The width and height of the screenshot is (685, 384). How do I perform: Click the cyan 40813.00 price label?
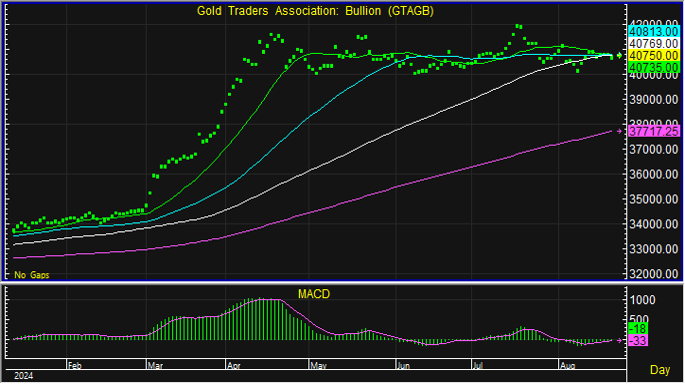pos(654,31)
